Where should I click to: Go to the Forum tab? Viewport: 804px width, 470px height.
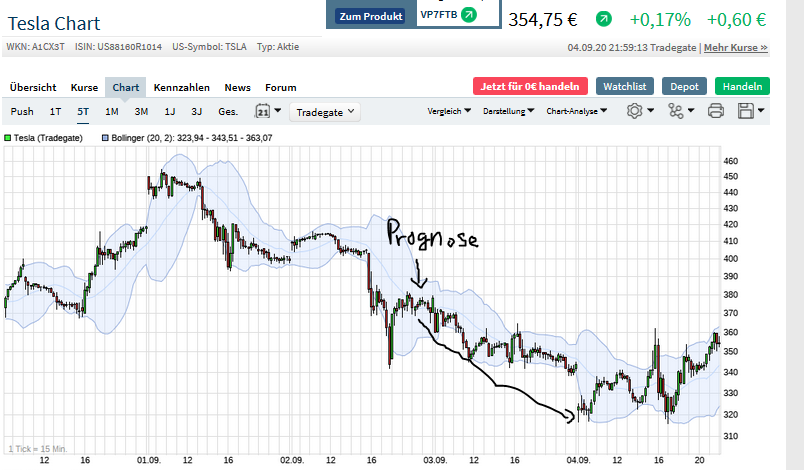click(x=280, y=87)
